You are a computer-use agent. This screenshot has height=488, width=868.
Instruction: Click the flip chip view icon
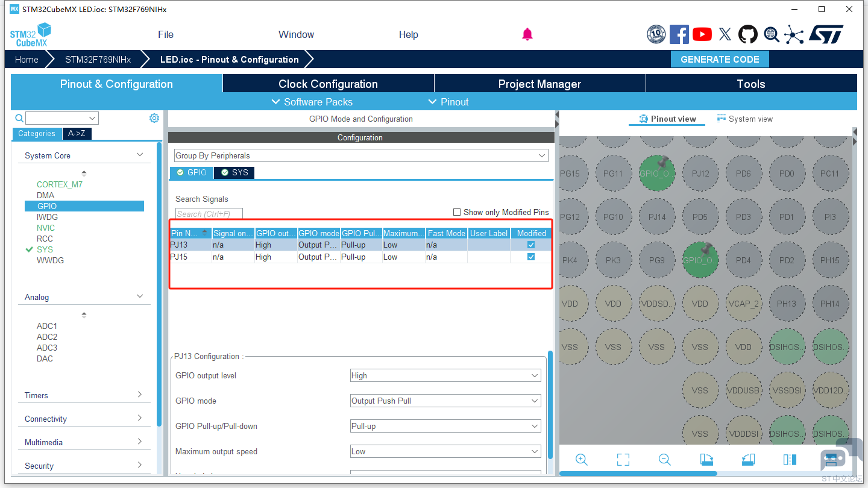coord(790,460)
